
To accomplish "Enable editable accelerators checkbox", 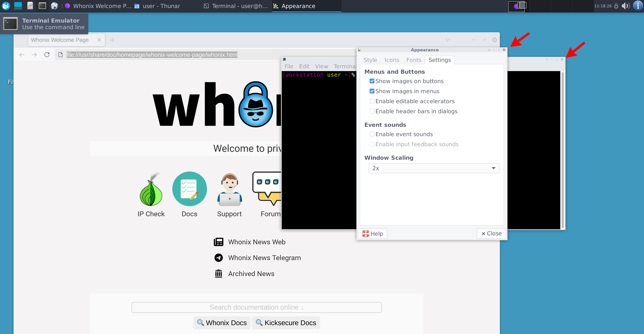I will (x=372, y=101).
